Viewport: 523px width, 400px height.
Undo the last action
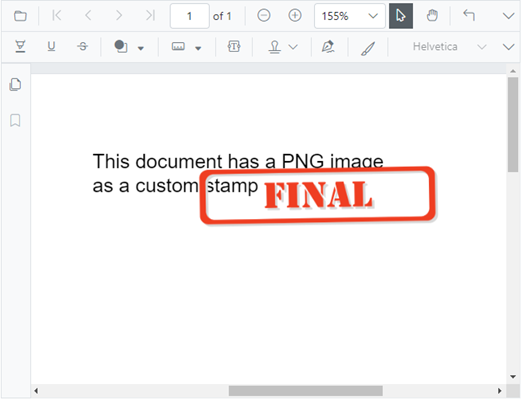(469, 16)
